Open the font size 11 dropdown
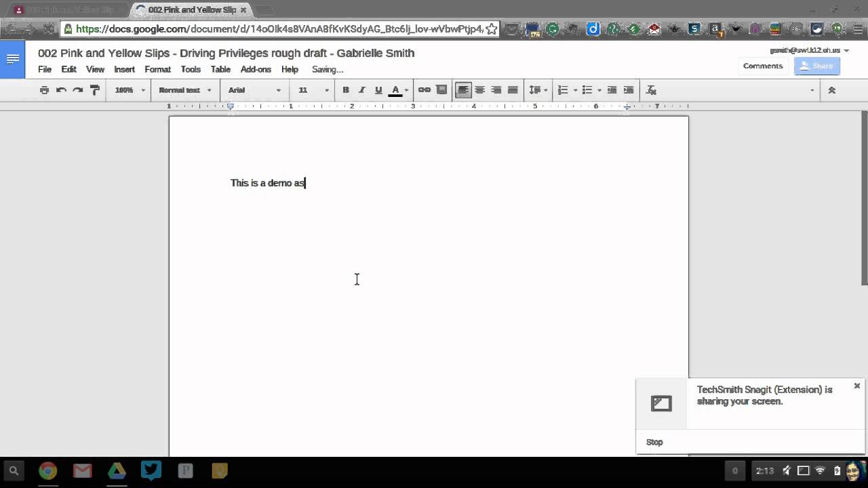The width and height of the screenshot is (868, 488). coord(313,90)
